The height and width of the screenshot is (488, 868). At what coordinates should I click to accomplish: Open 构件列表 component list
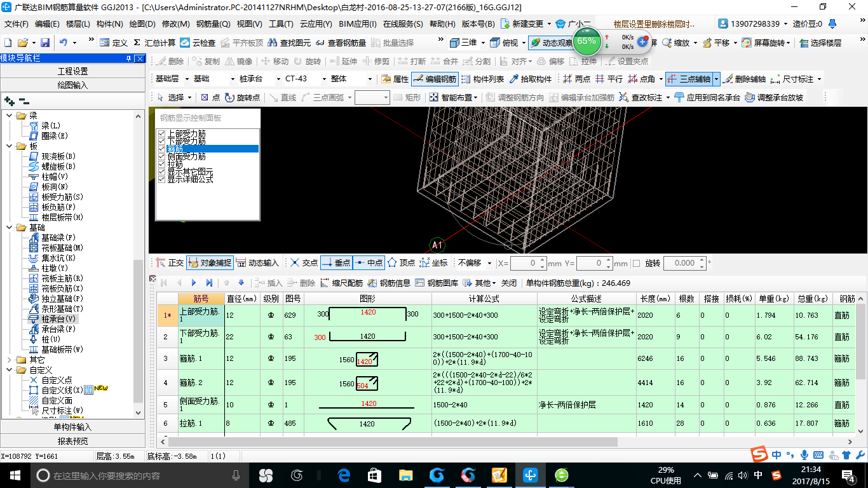click(482, 79)
